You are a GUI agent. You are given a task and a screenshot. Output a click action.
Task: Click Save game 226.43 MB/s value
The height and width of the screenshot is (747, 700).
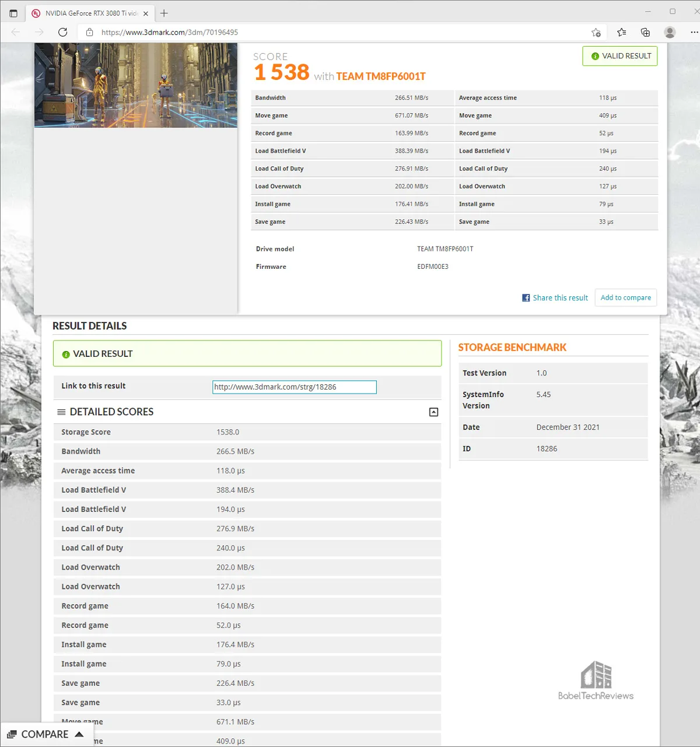[x=411, y=222]
